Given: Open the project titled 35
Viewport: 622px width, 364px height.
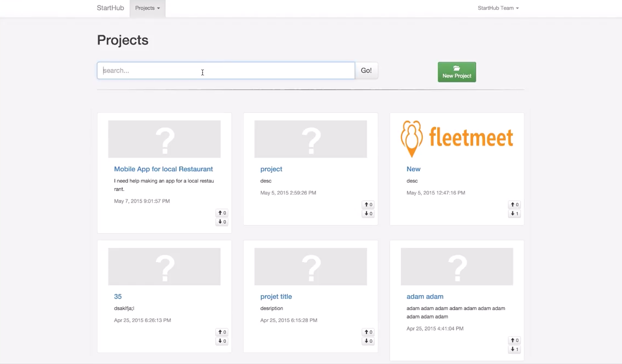Looking at the screenshot, I should click(118, 296).
